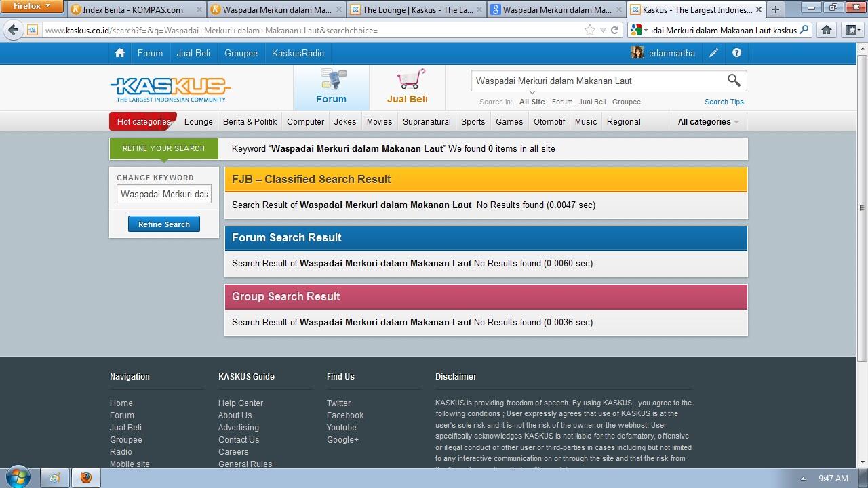Click the Change Keyword input field
868x488 pixels.
[164, 194]
